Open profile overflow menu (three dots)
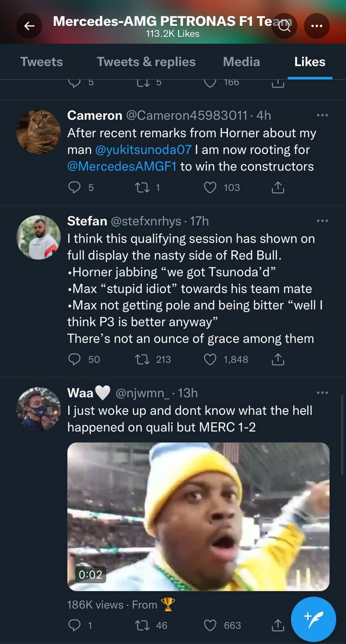The image size is (346, 644). (317, 26)
